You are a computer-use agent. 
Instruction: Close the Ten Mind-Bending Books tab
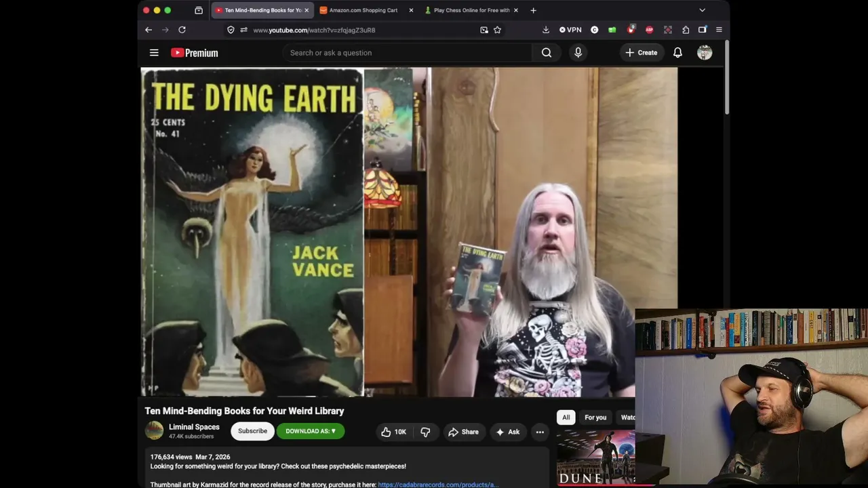point(307,10)
